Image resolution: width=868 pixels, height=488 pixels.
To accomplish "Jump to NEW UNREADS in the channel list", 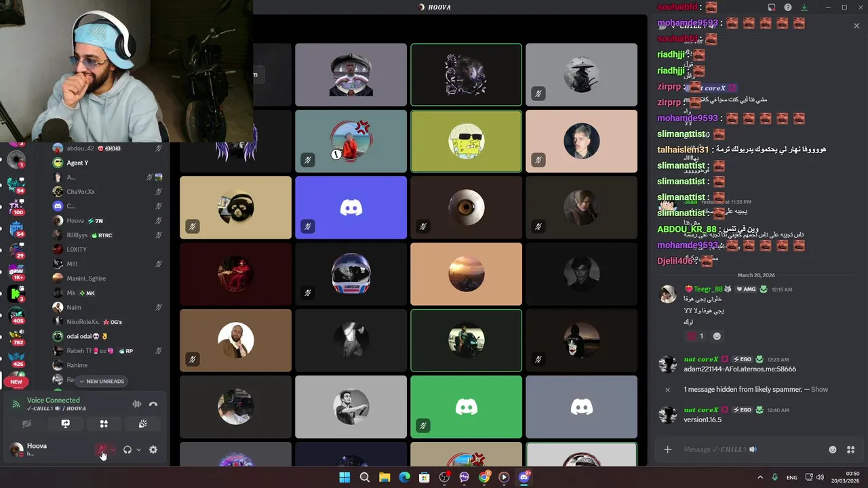I will 102,381.
